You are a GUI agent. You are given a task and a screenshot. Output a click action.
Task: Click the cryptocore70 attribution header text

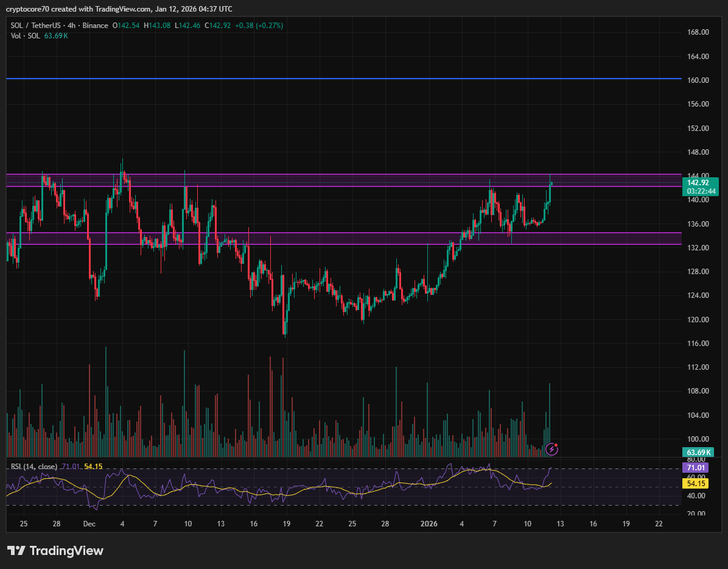119,9
